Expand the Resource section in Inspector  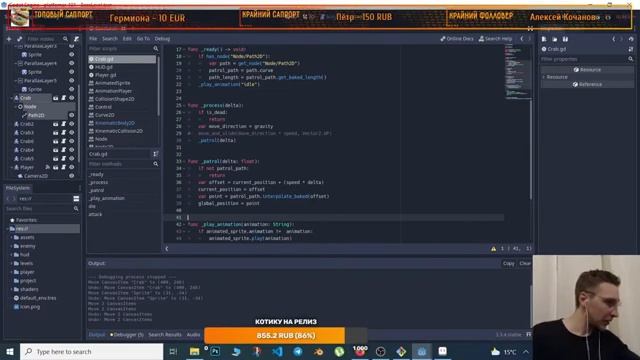(544, 77)
